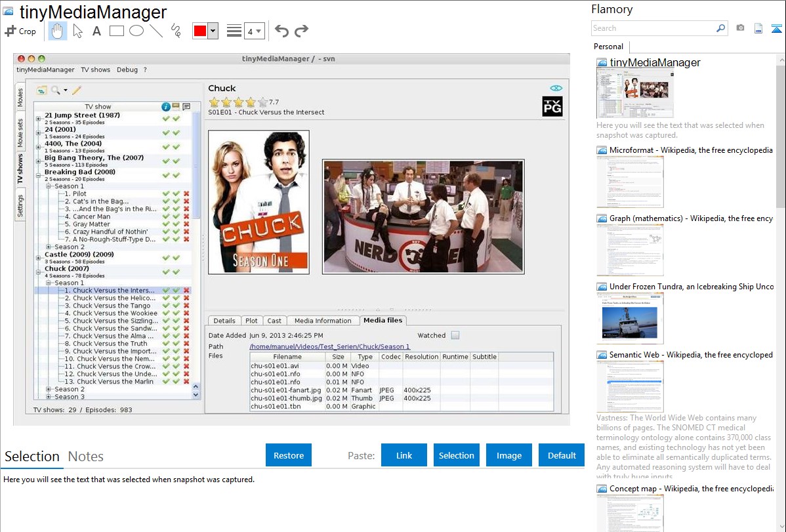
Task: Select the straight line tool
Action: click(x=155, y=31)
